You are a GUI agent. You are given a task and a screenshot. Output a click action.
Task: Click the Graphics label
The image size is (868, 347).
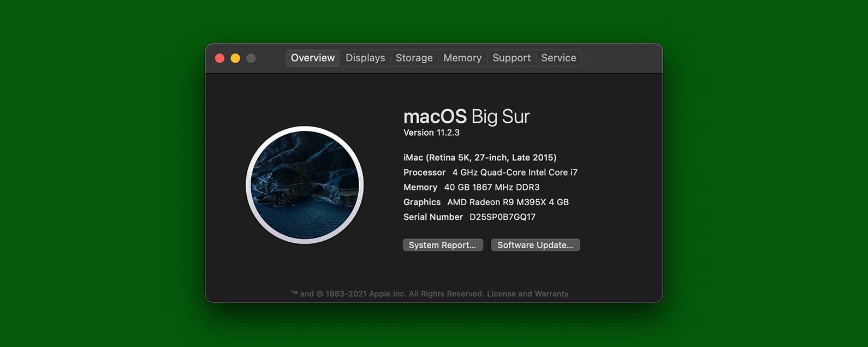click(422, 202)
